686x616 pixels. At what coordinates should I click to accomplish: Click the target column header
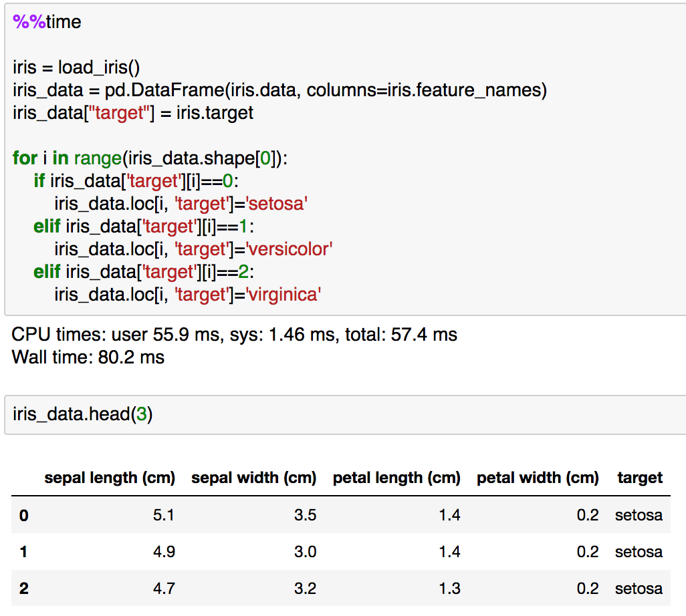click(x=640, y=478)
